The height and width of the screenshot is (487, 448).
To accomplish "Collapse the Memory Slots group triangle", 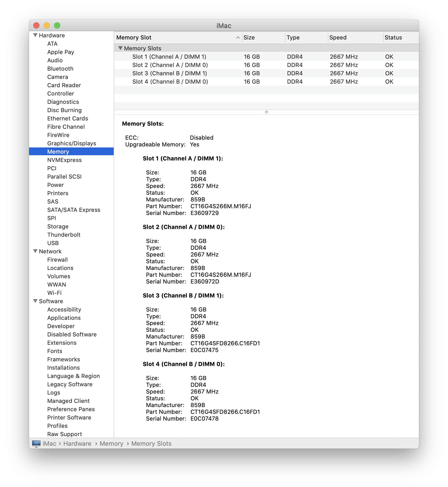I will [x=120, y=48].
